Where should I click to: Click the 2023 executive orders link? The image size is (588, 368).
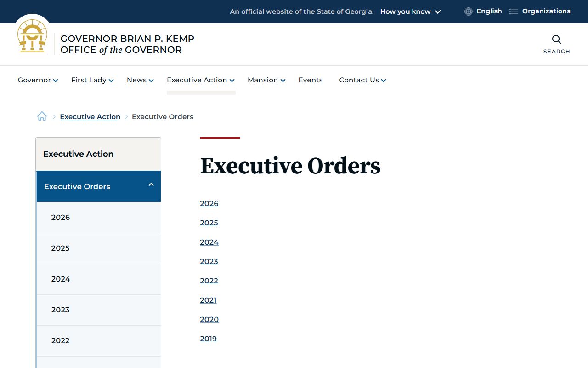pos(209,262)
